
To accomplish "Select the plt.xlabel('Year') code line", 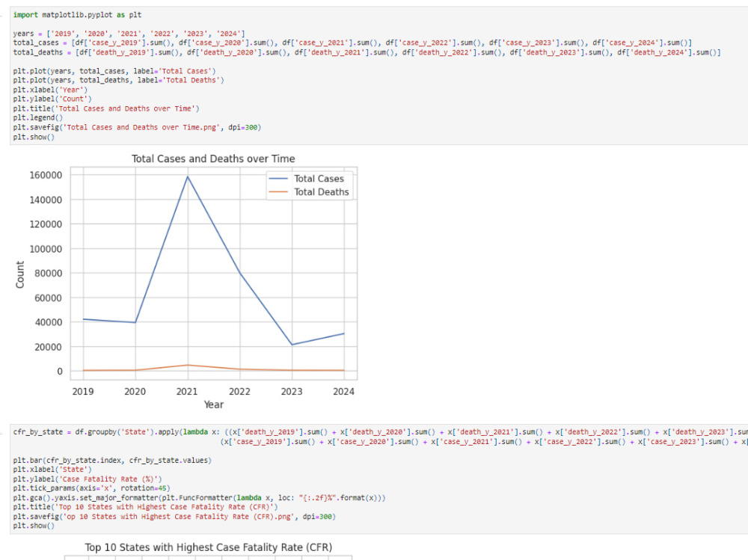I will point(50,90).
